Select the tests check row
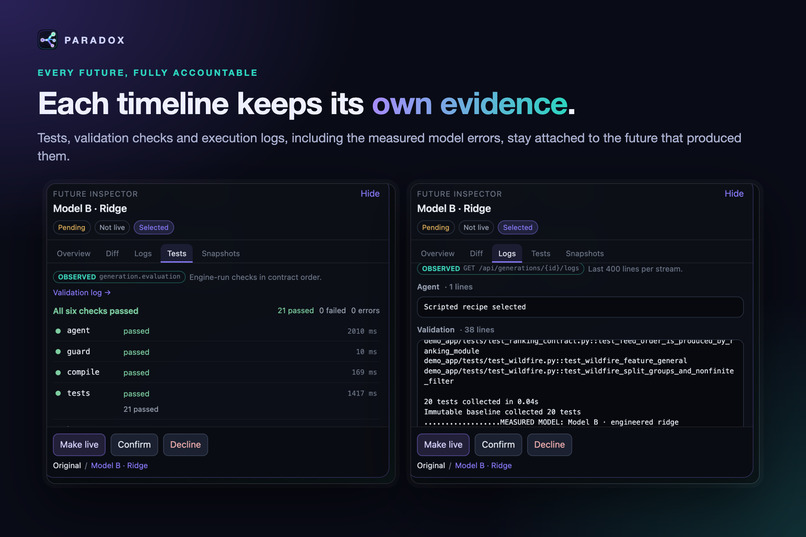This screenshot has width=806, height=537. point(216,400)
